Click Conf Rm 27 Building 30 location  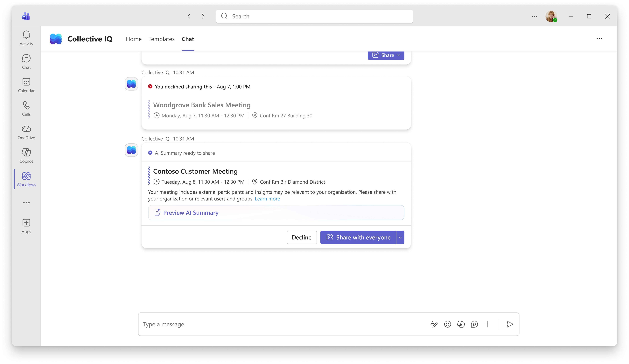286,115
